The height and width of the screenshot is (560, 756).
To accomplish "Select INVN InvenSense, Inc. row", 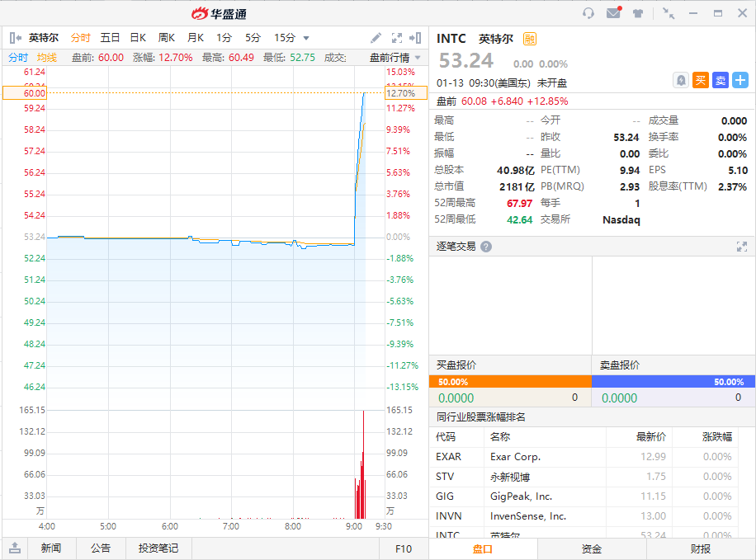I will point(584,516).
